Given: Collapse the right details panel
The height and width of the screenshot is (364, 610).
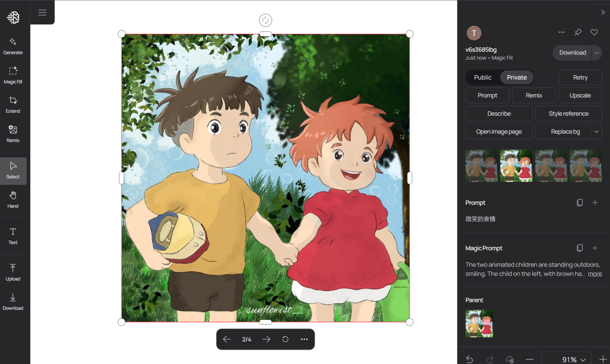Looking at the screenshot, I should point(603,12).
